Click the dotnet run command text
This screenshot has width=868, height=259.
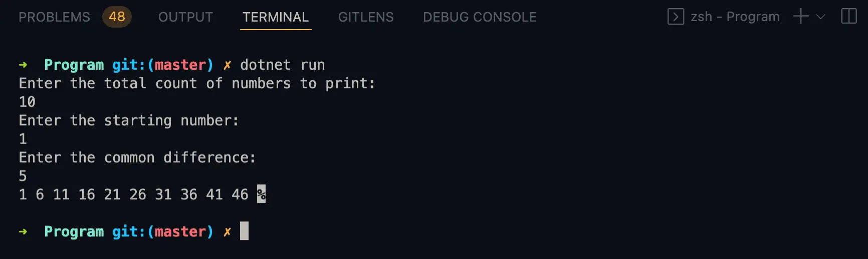point(283,65)
